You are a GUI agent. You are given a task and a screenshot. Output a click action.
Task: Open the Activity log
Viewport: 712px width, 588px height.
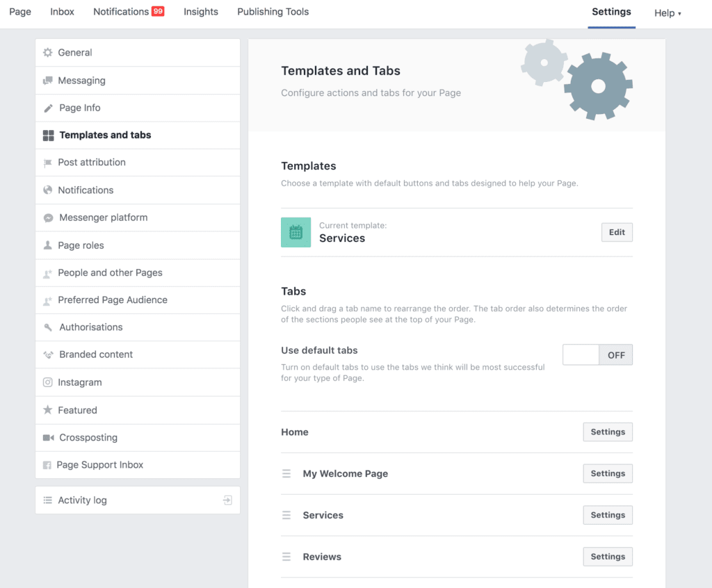(x=81, y=500)
